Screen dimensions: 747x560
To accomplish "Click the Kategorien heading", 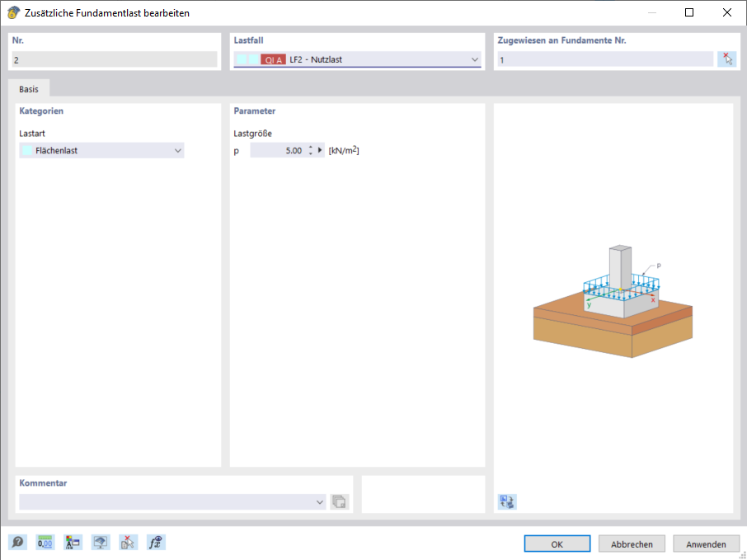I will (x=41, y=111).
